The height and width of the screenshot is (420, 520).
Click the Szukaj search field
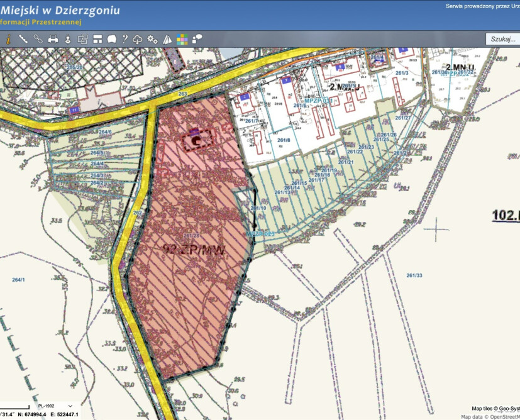pos(503,39)
